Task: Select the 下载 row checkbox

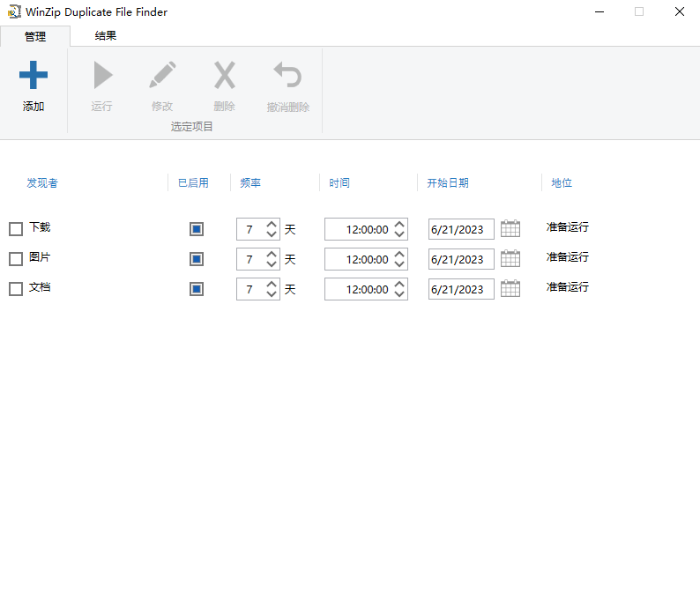Action: tap(16, 229)
